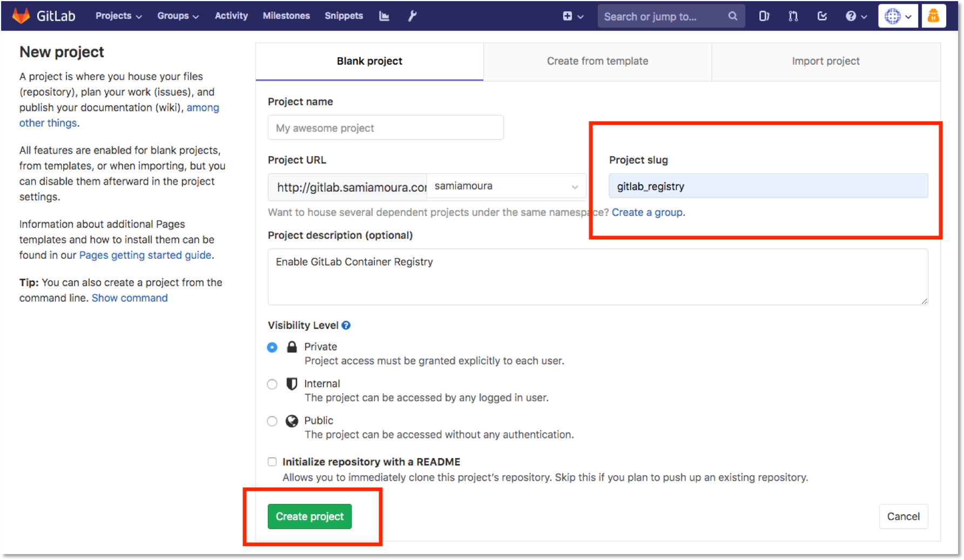Viewport: 964px width, 560px height.
Task: Open merge requests via the navbar icon
Action: coord(792,16)
